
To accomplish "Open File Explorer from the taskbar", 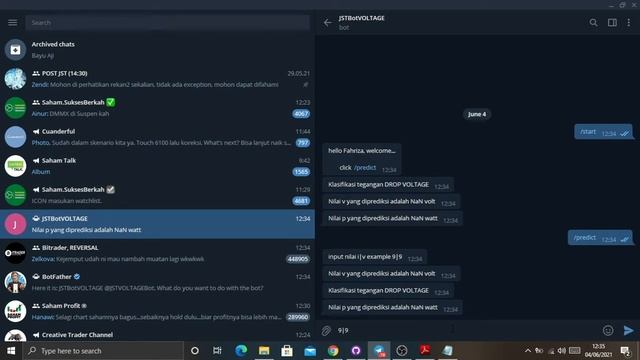I will pyautogui.click(x=264, y=351).
